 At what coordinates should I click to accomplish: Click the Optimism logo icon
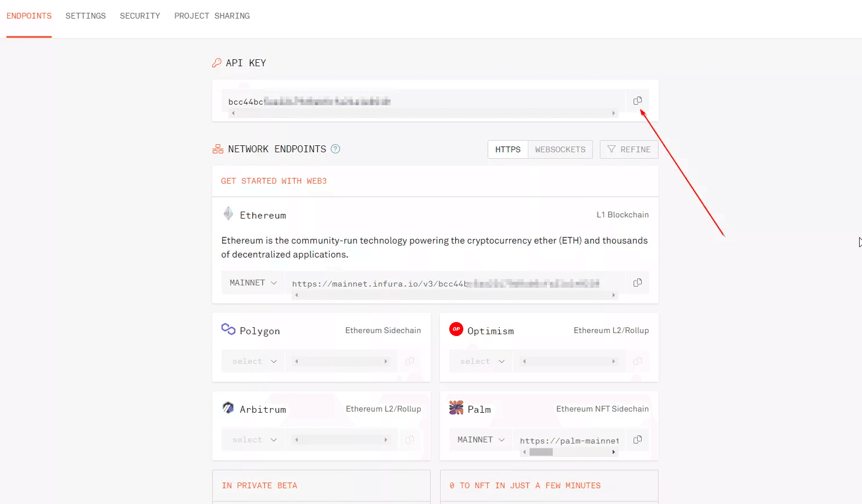coord(456,329)
